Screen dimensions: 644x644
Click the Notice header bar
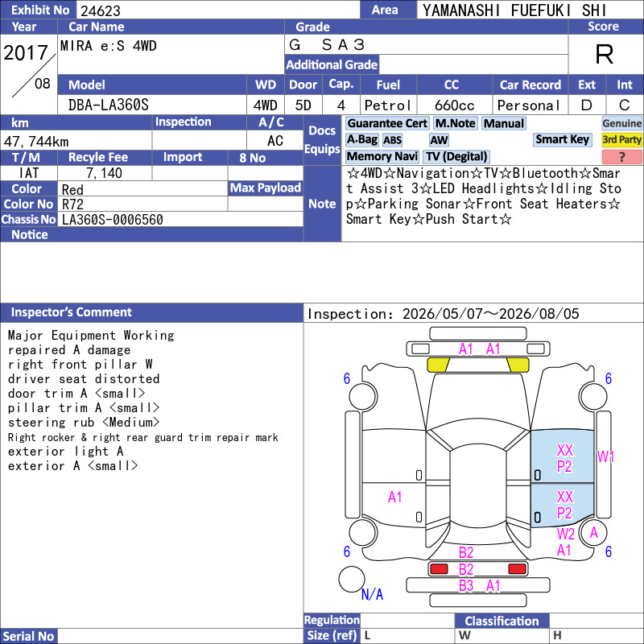click(x=151, y=234)
